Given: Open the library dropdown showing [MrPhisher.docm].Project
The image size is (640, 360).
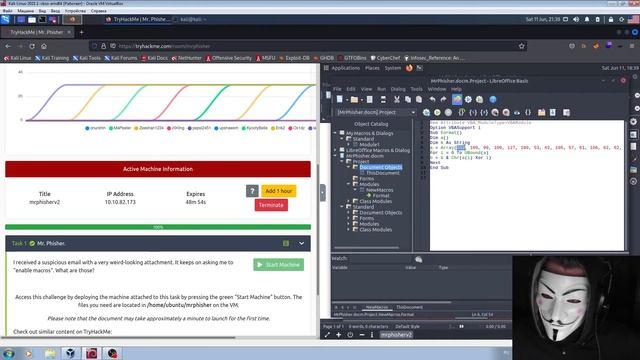Looking at the screenshot, I should tap(375, 112).
